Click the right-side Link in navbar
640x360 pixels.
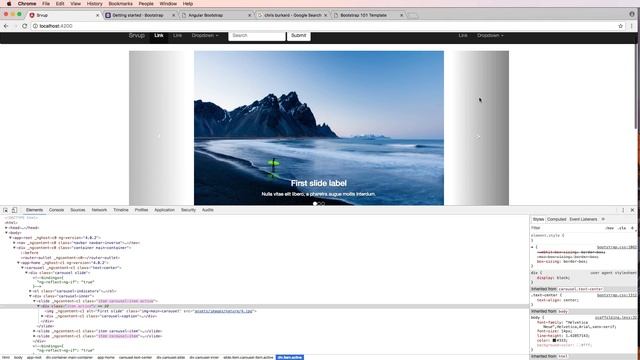coord(463,36)
